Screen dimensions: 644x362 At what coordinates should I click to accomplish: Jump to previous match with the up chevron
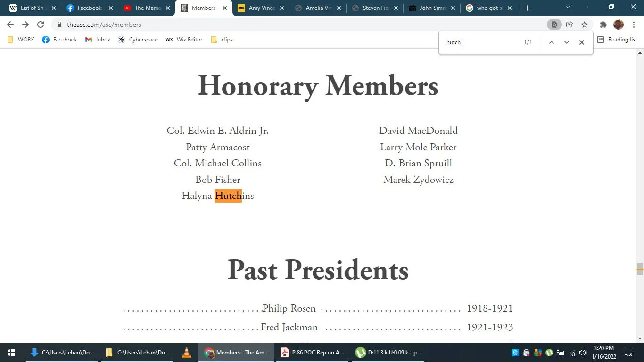tap(551, 42)
